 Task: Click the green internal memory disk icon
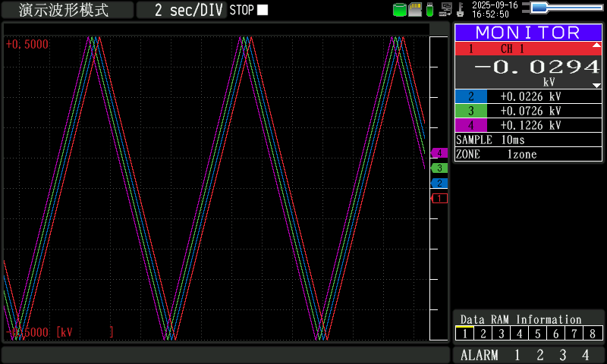click(399, 10)
